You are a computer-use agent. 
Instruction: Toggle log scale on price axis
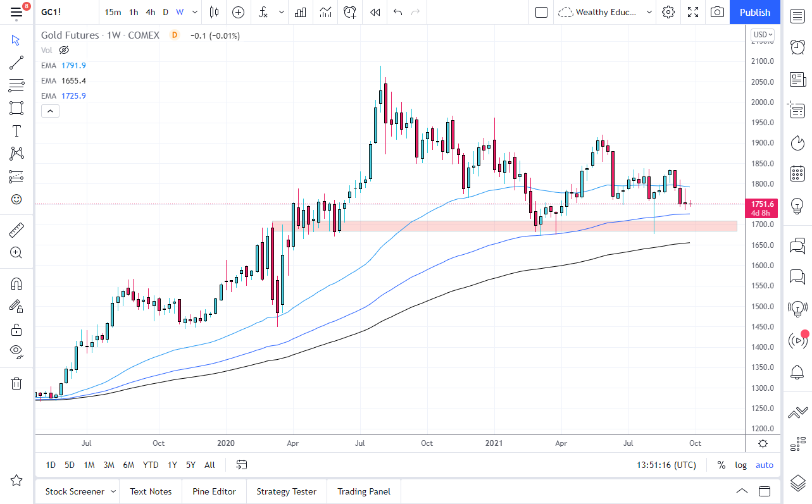(x=740, y=465)
